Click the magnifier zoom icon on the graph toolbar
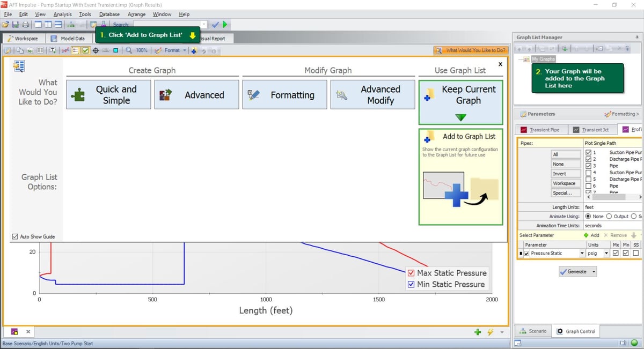Screen dimensions: 644x349 coord(129,50)
